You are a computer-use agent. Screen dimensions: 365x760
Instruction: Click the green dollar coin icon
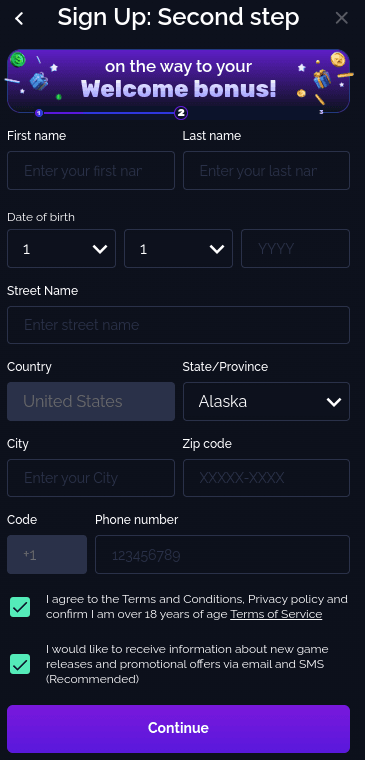[x=17, y=60]
